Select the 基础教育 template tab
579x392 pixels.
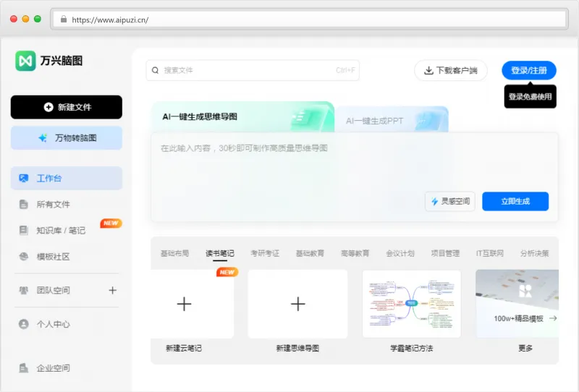[x=310, y=253]
